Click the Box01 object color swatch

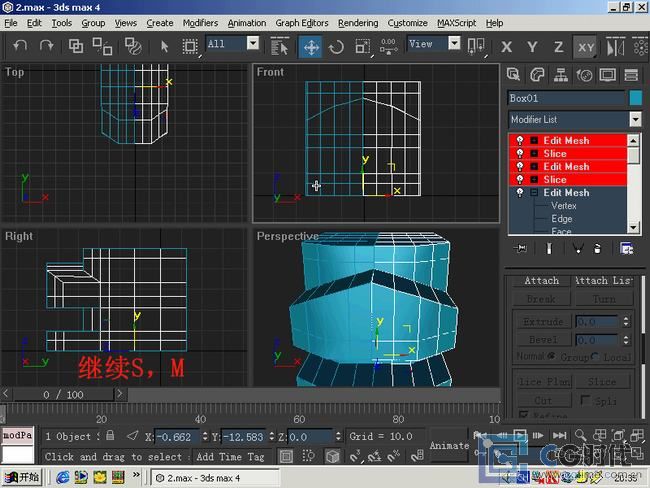tap(635, 98)
